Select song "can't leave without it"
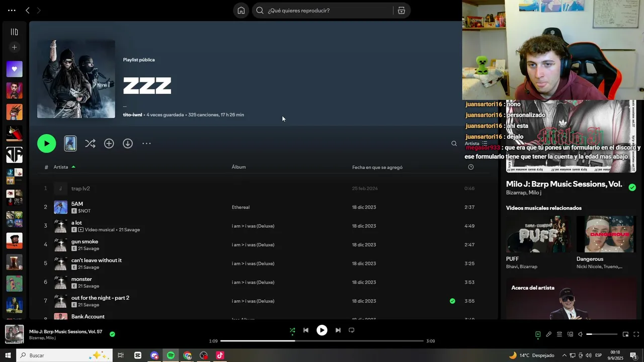The width and height of the screenshot is (644, 362). 96,260
